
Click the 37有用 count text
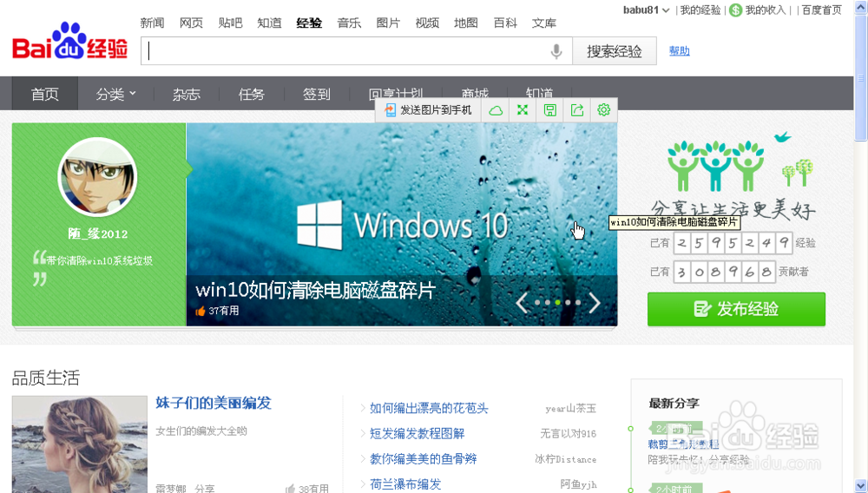224,311
